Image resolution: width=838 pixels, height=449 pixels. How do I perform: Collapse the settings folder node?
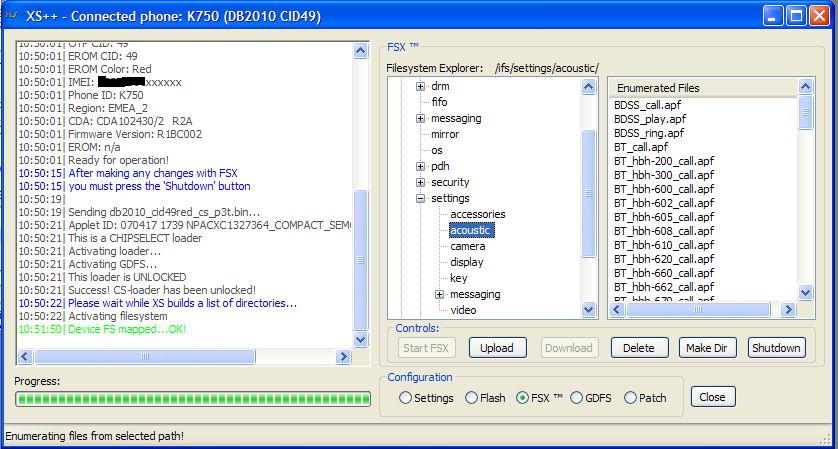[421, 198]
